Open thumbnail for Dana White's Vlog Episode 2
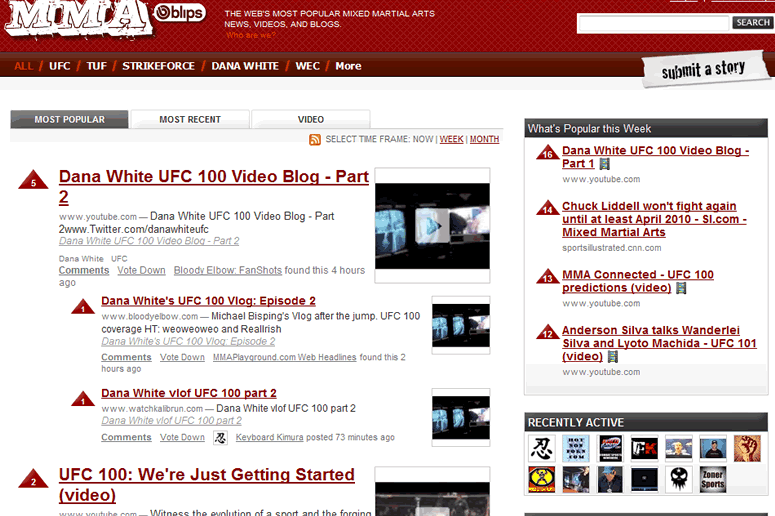Image resolution: width=775 pixels, height=516 pixels. click(x=461, y=325)
